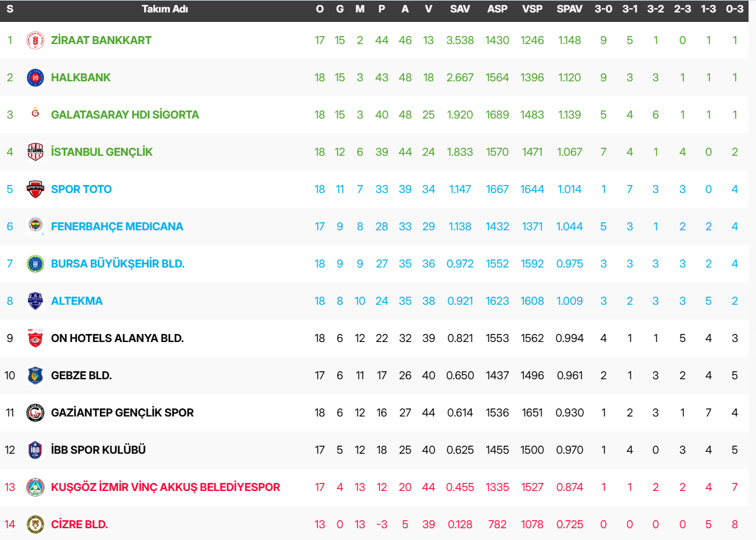Click Galatasaray's ASP value 1689
Image resolution: width=756 pixels, height=540 pixels.
pyautogui.click(x=497, y=115)
